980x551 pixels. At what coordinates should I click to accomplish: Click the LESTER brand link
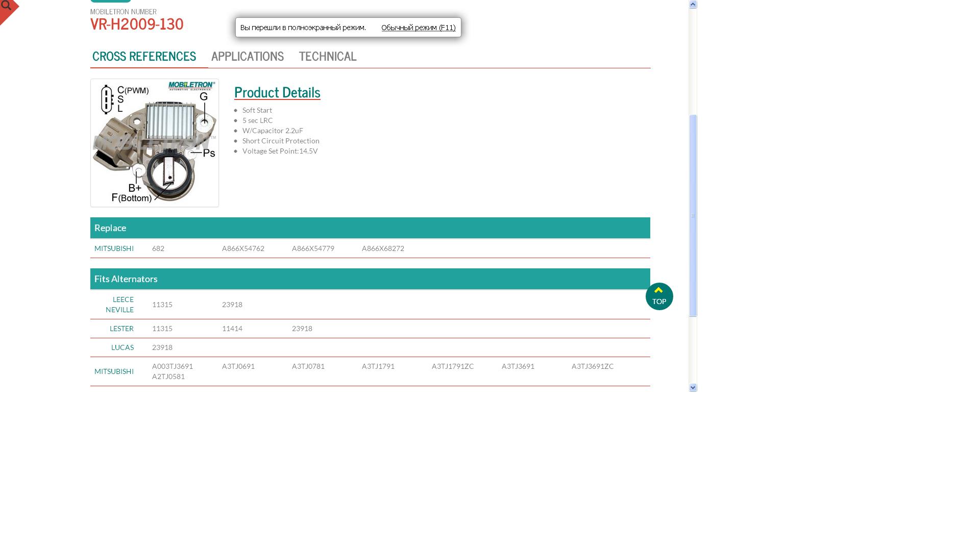point(121,329)
